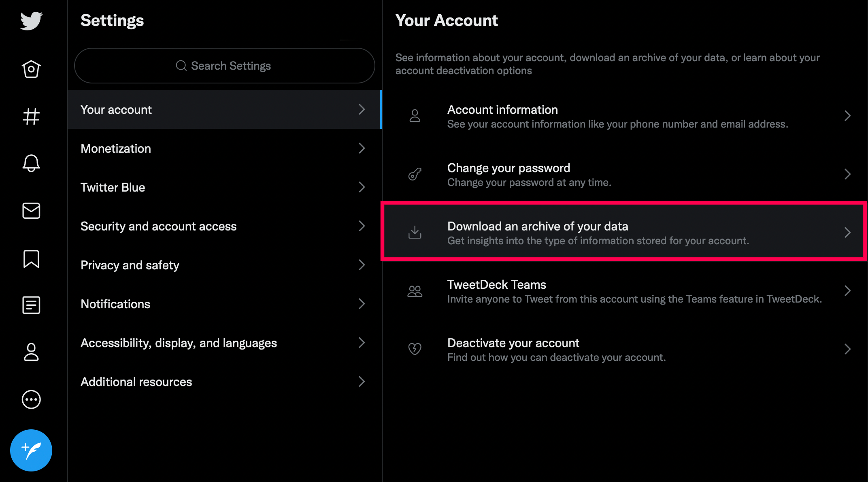Click the Search Settings field

[225, 66]
